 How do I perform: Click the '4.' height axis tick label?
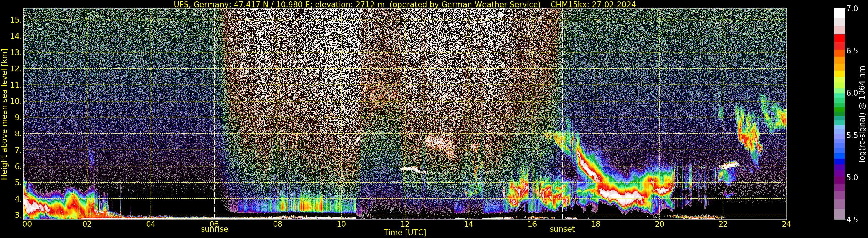click(x=18, y=199)
